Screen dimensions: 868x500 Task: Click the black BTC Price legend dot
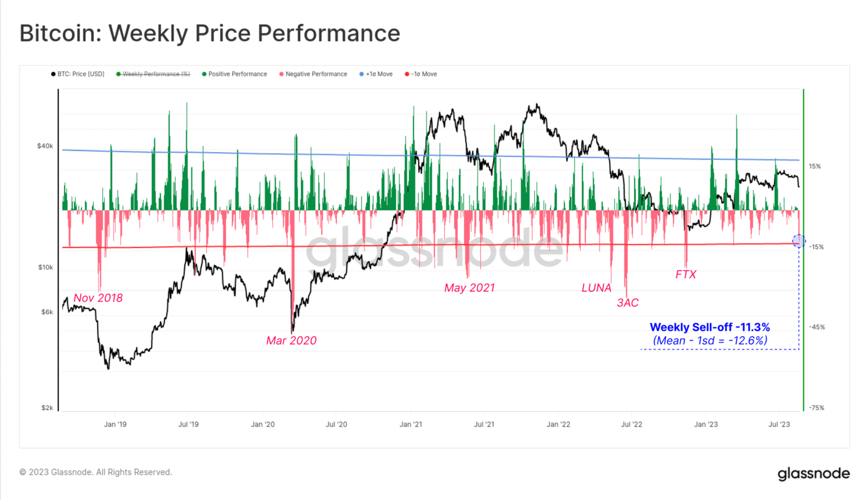(53, 74)
